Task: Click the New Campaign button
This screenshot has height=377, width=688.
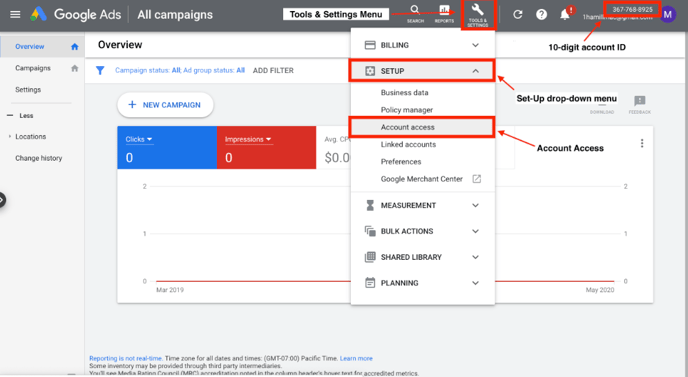Action: (x=165, y=105)
